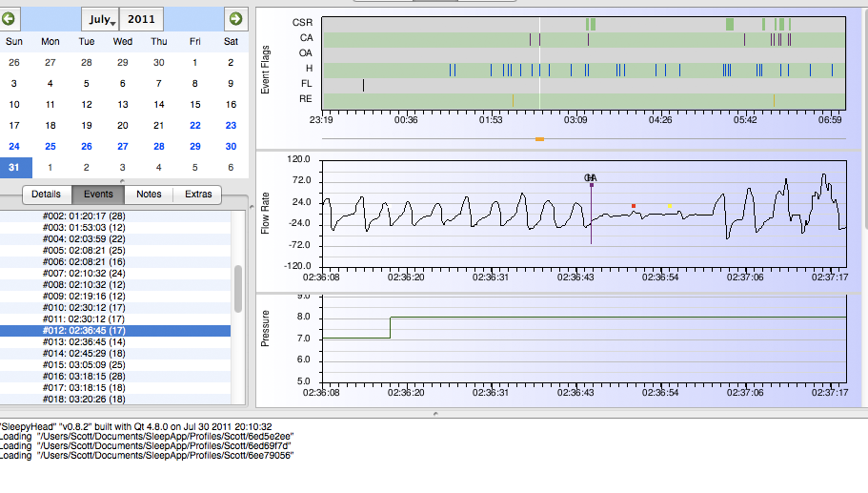Select event #018: 03:20:26 (18)
The width and height of the screenshot is (868, 493).
pyautogui.click(x=115, y=399)
